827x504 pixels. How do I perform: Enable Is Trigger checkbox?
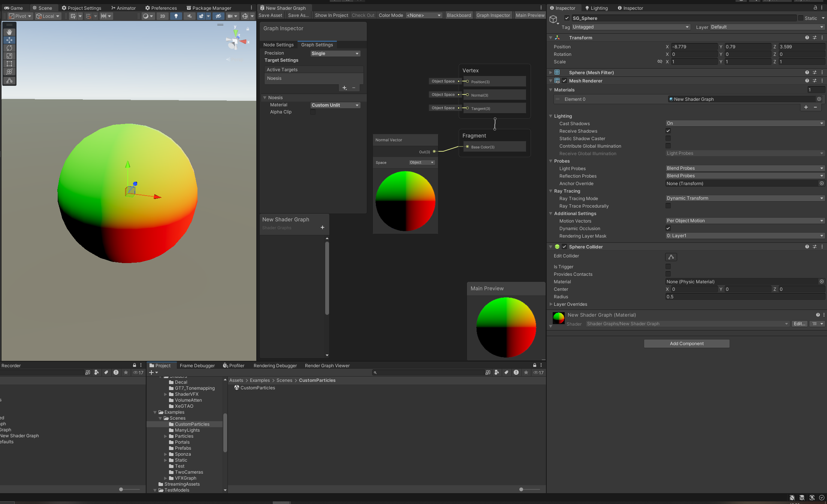(x=668, y=266)
